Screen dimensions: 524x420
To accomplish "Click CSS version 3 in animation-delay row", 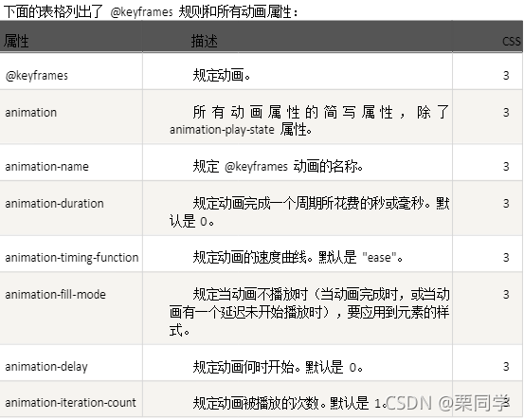I will [x=506, y=367].
